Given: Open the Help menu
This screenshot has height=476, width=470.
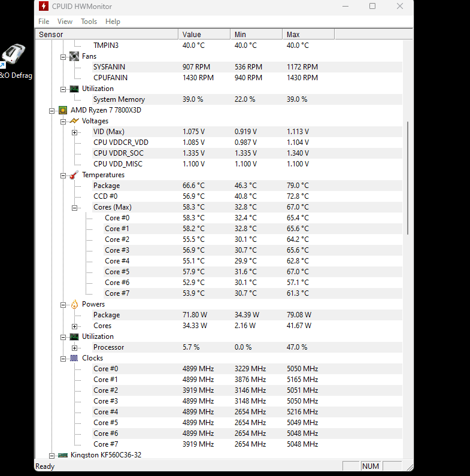Looking at the screenshot, I should (113, 22).
